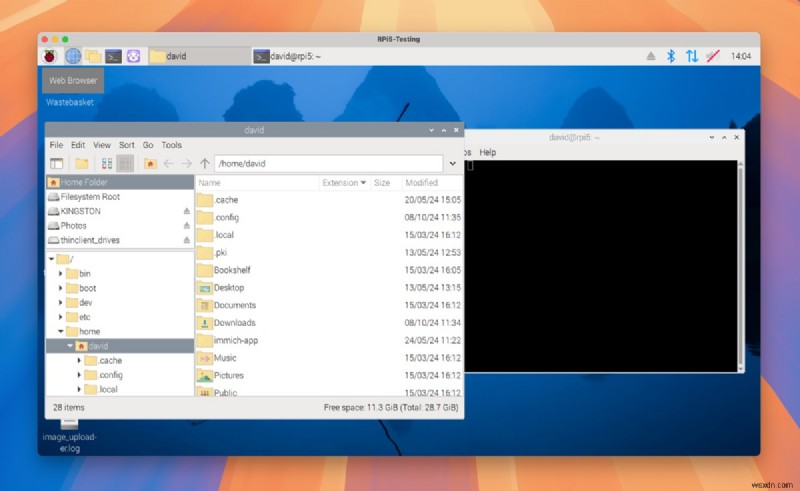Image resolution: width=800 pixels, height=491 pixels.
Task: Go to home folder via toolbar icon
Action: (150, 163)
